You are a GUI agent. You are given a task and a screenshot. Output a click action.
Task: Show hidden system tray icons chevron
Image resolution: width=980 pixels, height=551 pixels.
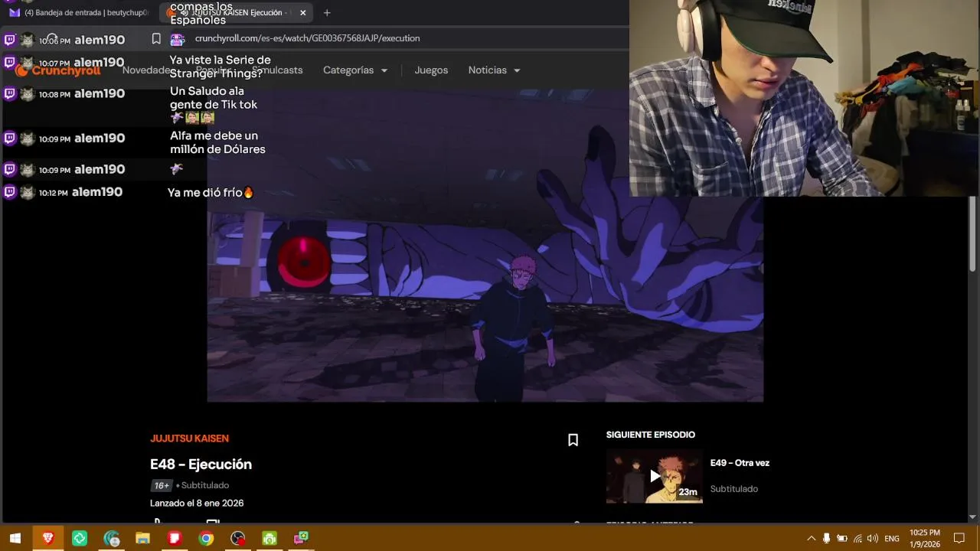click(811, 539)
